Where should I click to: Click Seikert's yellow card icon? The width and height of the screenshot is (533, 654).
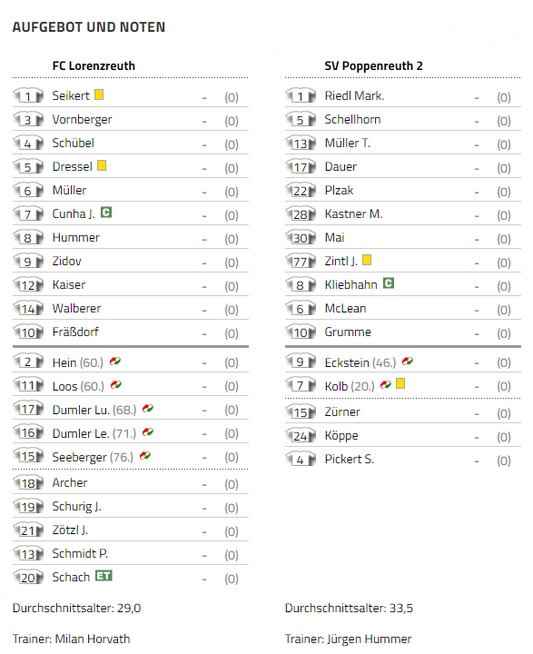[99, 95]
